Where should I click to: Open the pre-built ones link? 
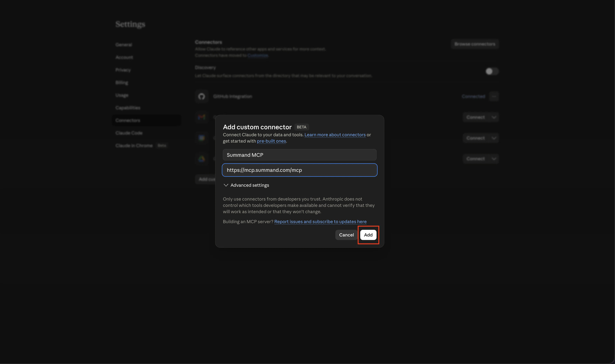(x=271, y=141)
